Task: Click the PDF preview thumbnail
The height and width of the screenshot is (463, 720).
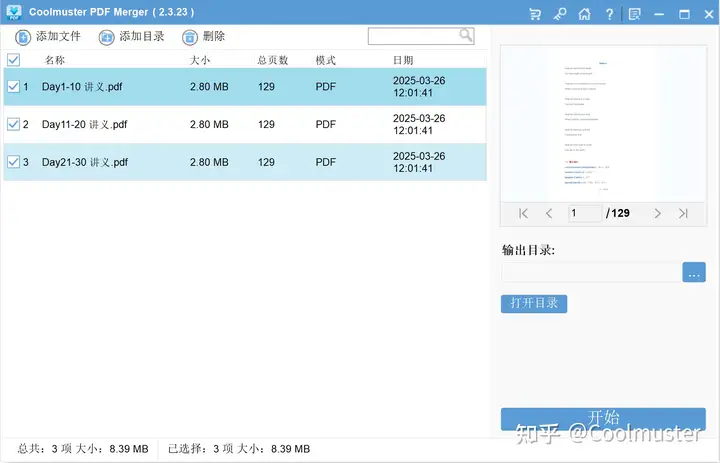Action: (603, 124)
